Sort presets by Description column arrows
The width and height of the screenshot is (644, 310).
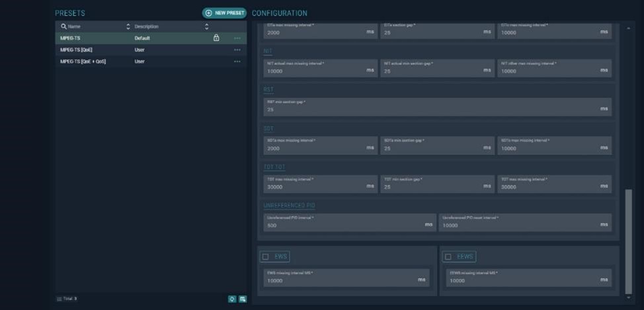click(207, 26)
